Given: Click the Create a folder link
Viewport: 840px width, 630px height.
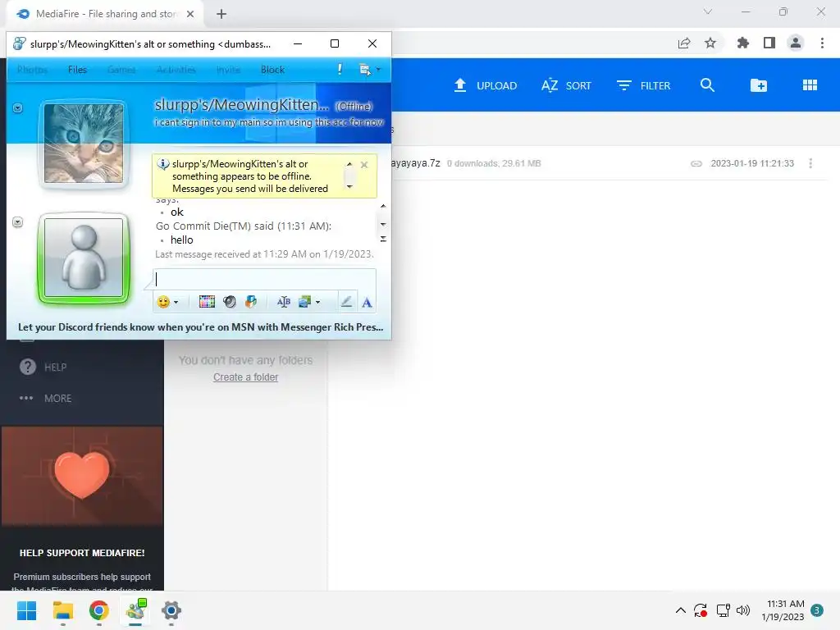Looking at the screenshot, I should click(x=246, y=377).
